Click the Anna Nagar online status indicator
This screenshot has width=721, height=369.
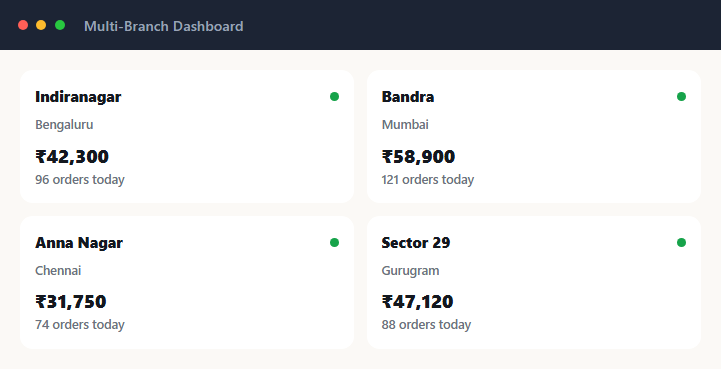pyautogui.click(x=334, y=242)
